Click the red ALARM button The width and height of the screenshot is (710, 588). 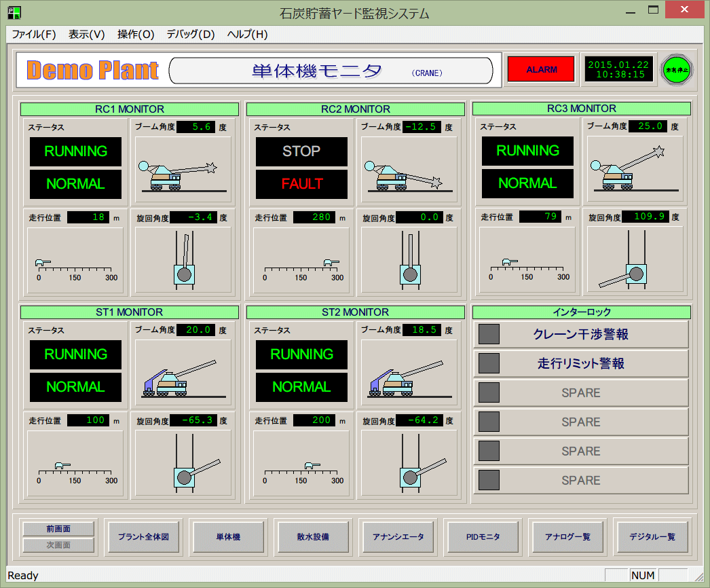point(541,69)
